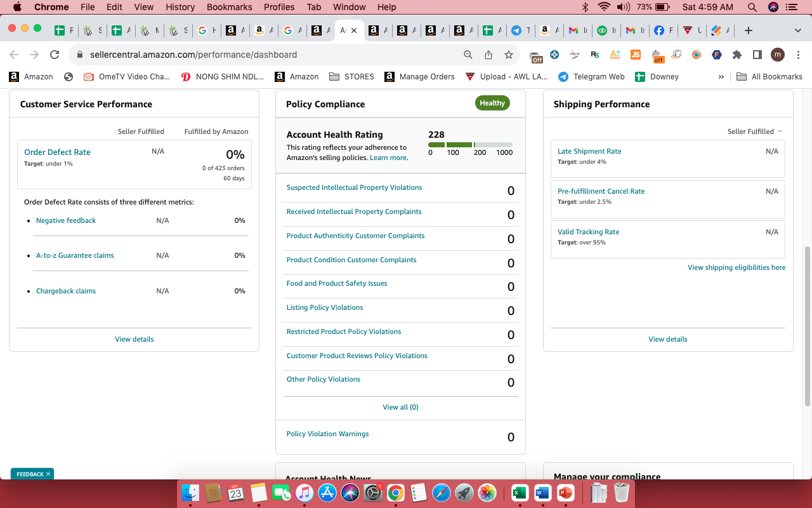Open the Profiles menu
The height and width of the screenshot is (508, 812).
click(x=279, y=7)
